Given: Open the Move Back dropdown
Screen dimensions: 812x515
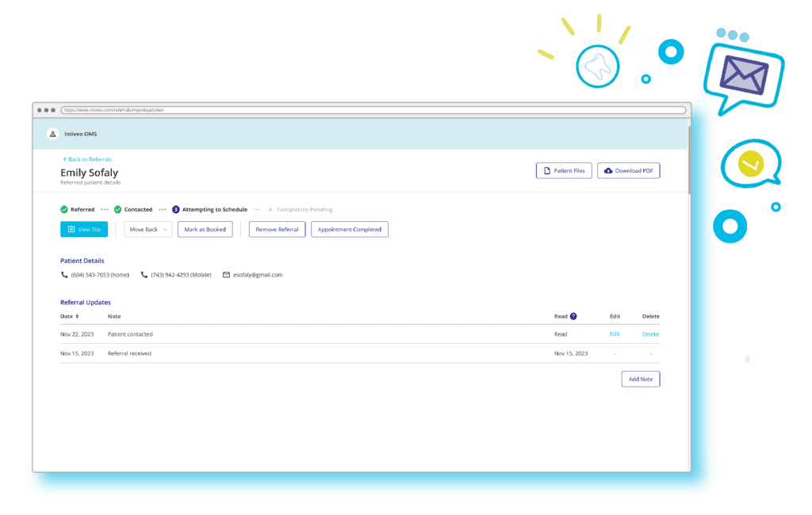Looking at the screenshot, I should pos(148,229).
